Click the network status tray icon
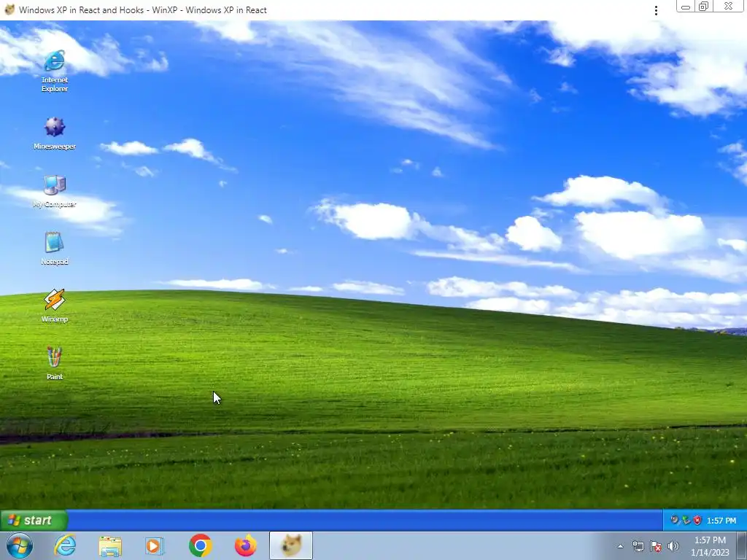747x560 pixels. tap(638, 546)
